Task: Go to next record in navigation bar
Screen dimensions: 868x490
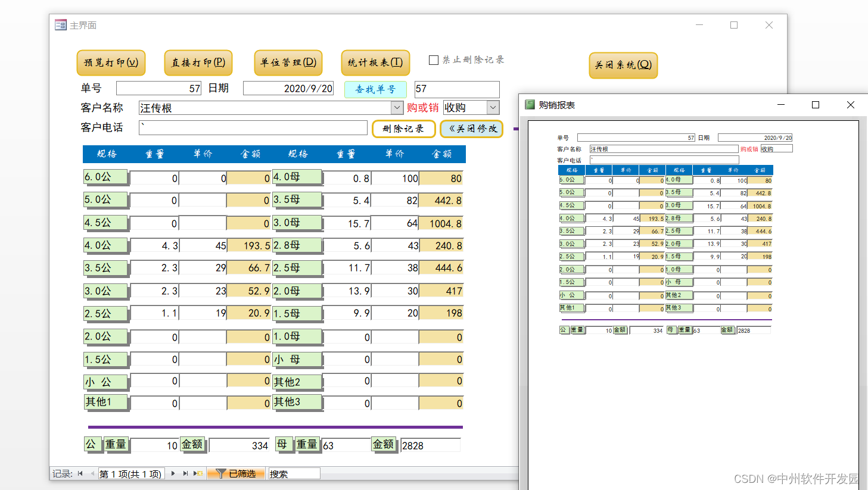Action: click(x=173, y=473)
